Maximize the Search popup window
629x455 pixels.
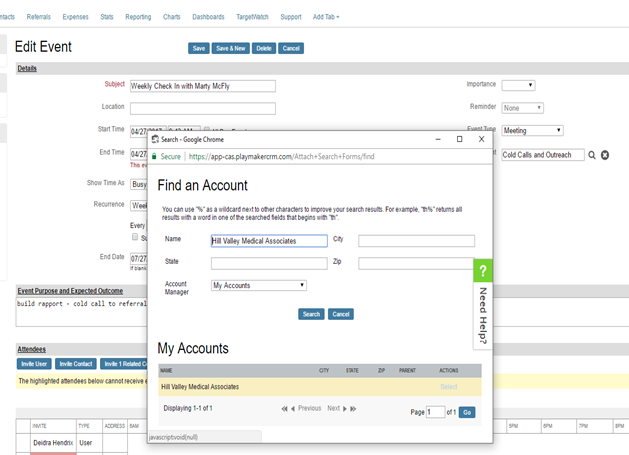460,139
